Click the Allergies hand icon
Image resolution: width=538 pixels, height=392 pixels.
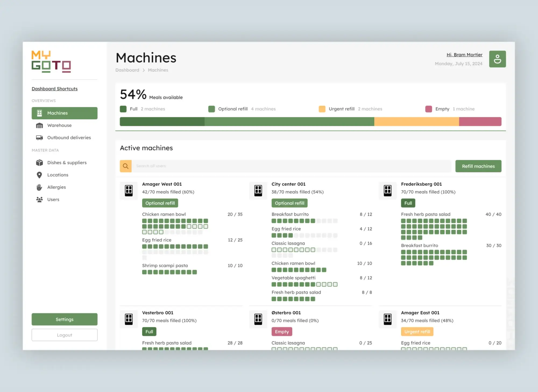[39, 187]
